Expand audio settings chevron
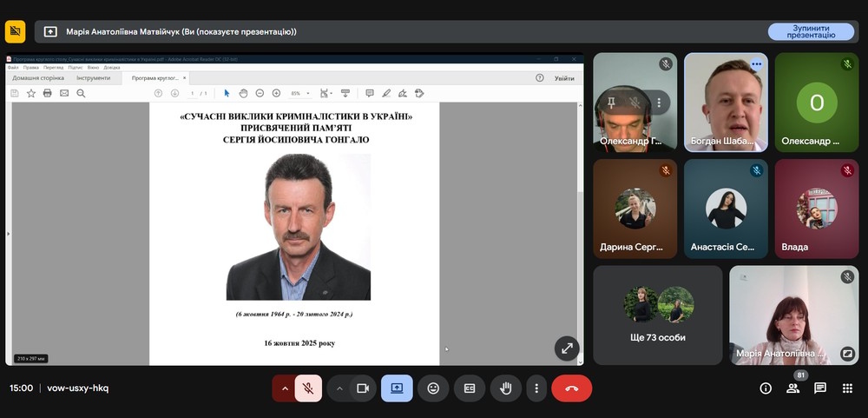 283,388
